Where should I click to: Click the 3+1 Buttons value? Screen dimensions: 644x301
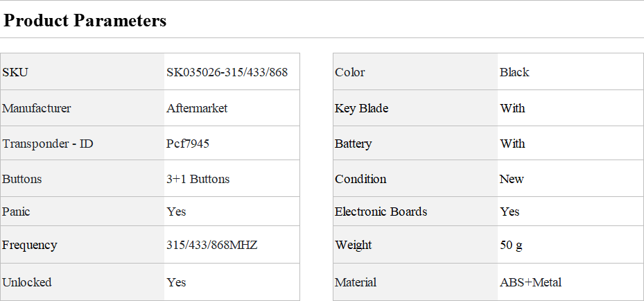(x=198, y=179)
